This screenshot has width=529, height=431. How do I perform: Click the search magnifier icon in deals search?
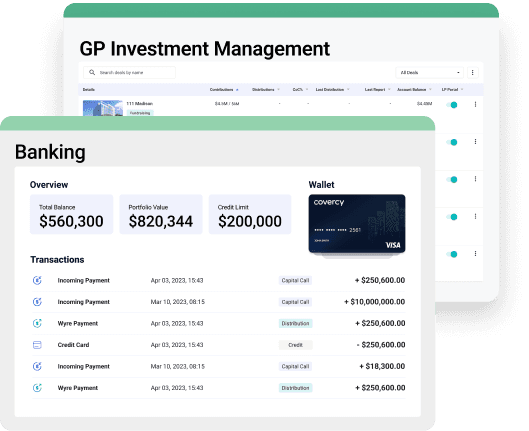[x=92, y=73]
